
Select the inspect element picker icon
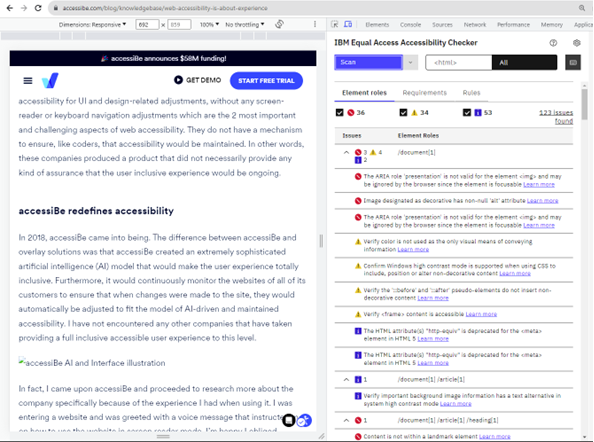pos(335,24)
